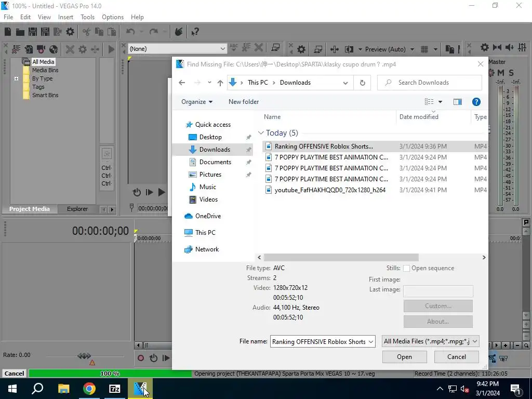Open Video Preview properties gear icon
532x399 pixels.
(x=301, y=49)
